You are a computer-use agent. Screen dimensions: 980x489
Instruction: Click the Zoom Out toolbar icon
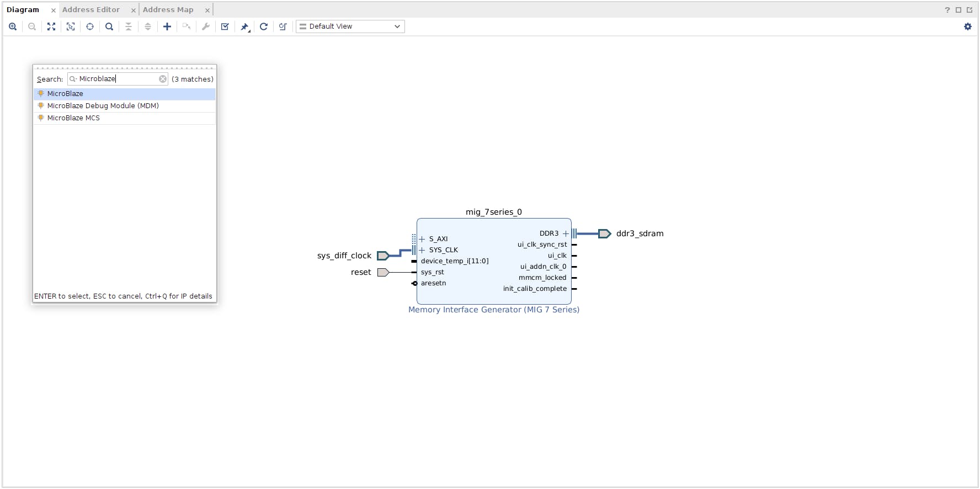(32, 26)
